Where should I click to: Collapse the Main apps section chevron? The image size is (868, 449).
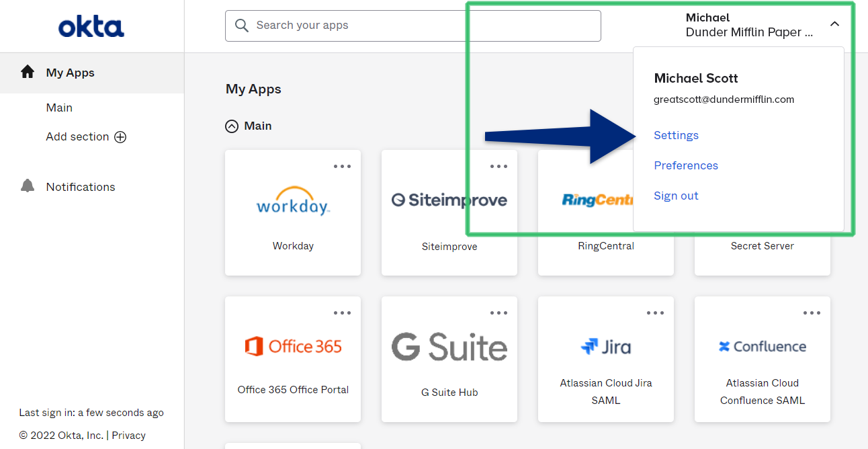[231, 126]
